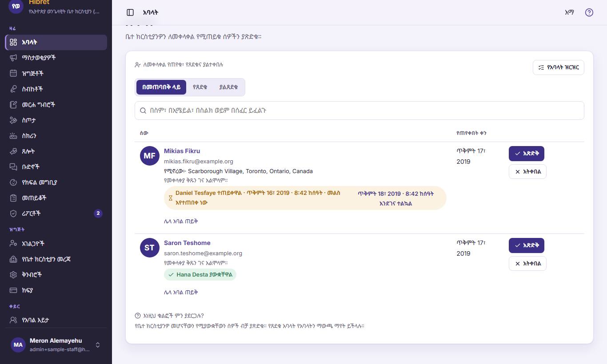The width and height of the screenshot is (607, 364).
Task: Open ቅንብሮች settings gear item
Action: pyautogui.click(x=56, y=275)
